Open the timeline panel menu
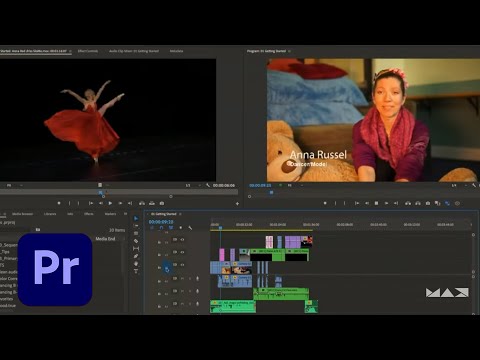Screen dimensions: 480x360 coord(180,214)
